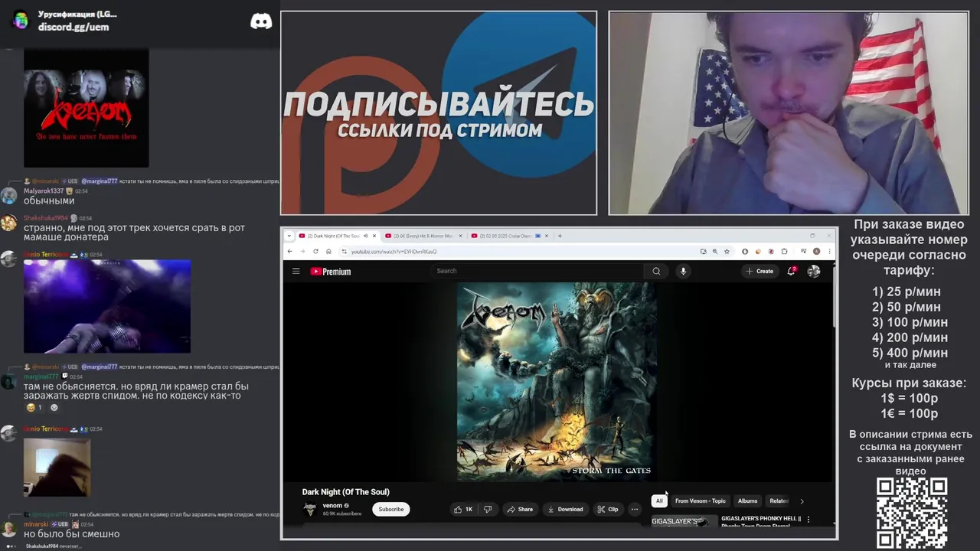The image size is (980, 551).
Task: Select the All filter chip
Action: (x=659, y=501)
